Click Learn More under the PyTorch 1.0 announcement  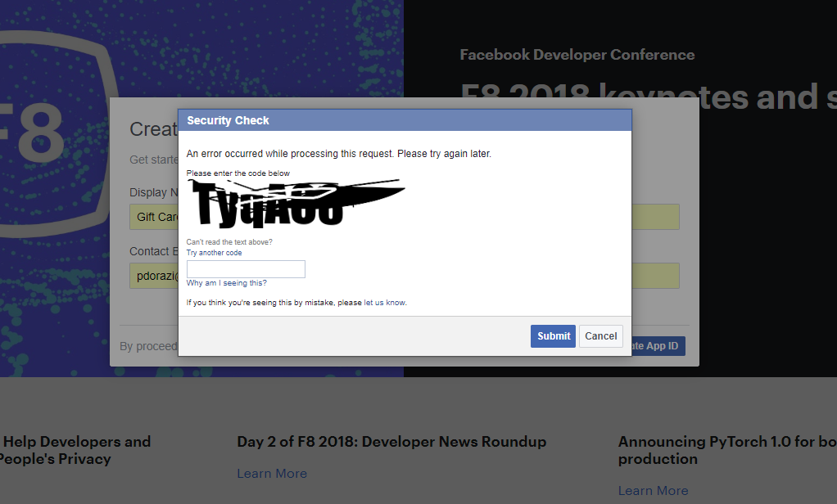pyautogui.click(x=653, y=491)
